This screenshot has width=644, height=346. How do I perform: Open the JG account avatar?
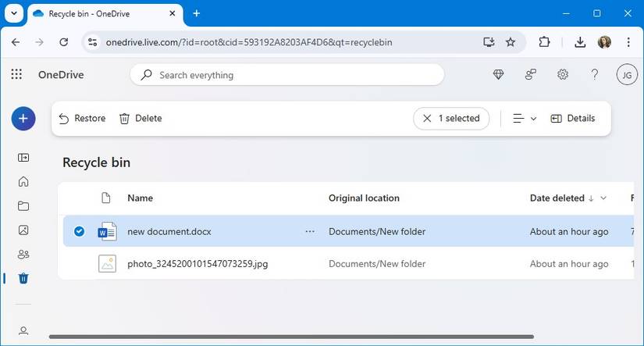click(627, 75)
